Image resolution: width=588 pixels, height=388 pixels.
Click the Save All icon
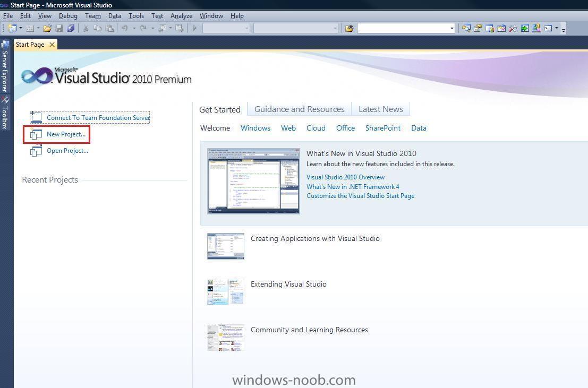click(71, 28)
